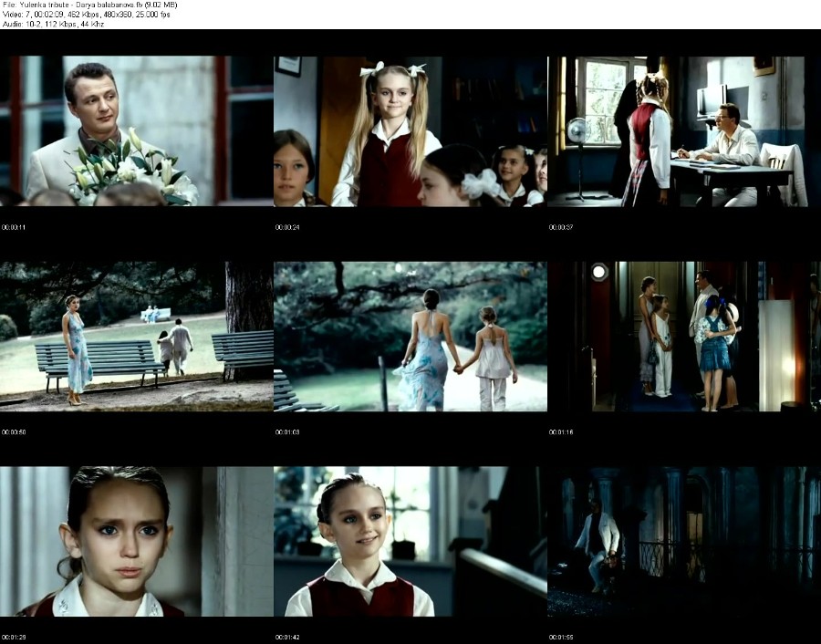821x644 pixels.
Task: Click the timestamp 00:01:42
Action: coord(287,638)
